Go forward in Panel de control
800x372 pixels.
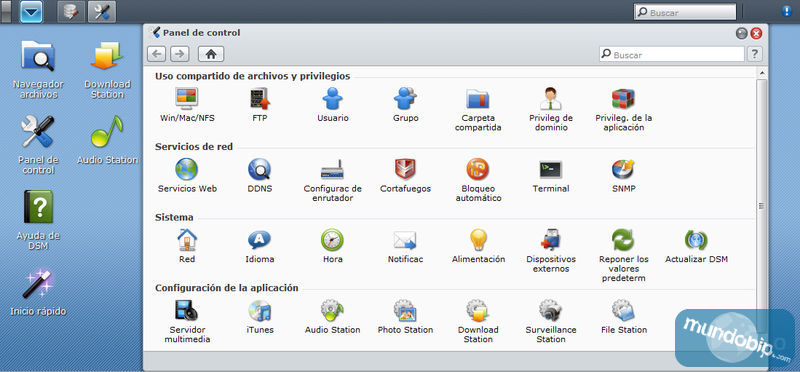click(179, 54)
